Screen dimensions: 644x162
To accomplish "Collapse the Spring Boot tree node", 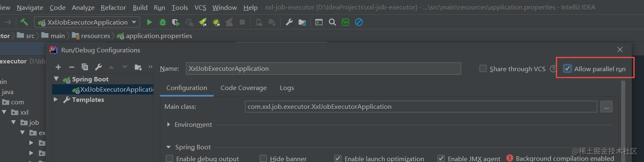I will coord(56,79).
